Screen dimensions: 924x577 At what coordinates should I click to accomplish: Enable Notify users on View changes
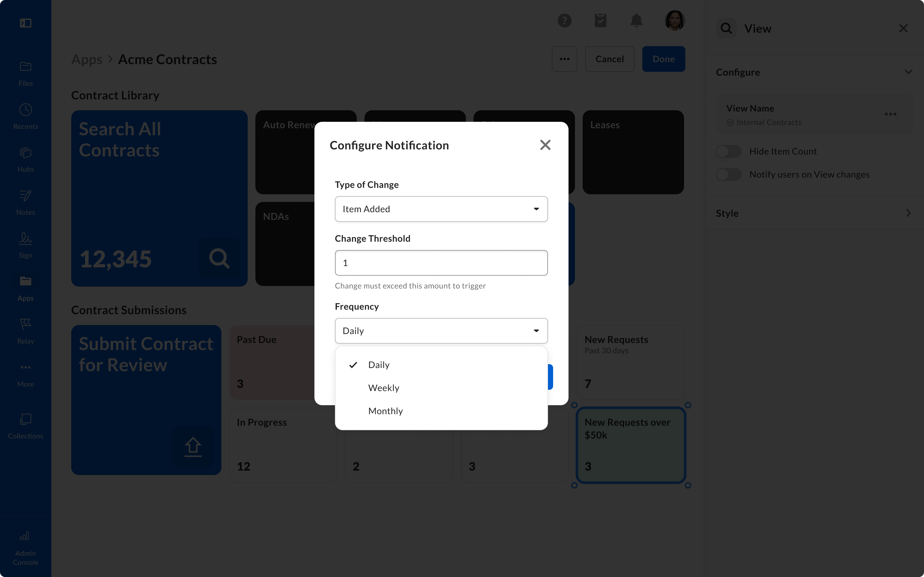click(729, 174)
